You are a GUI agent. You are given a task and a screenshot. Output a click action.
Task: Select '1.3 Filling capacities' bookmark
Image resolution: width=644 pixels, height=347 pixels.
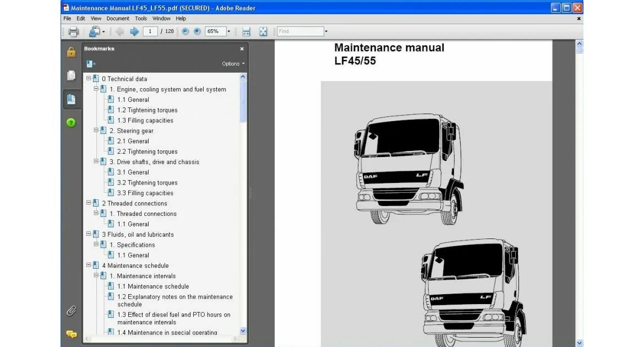point(145,121)
